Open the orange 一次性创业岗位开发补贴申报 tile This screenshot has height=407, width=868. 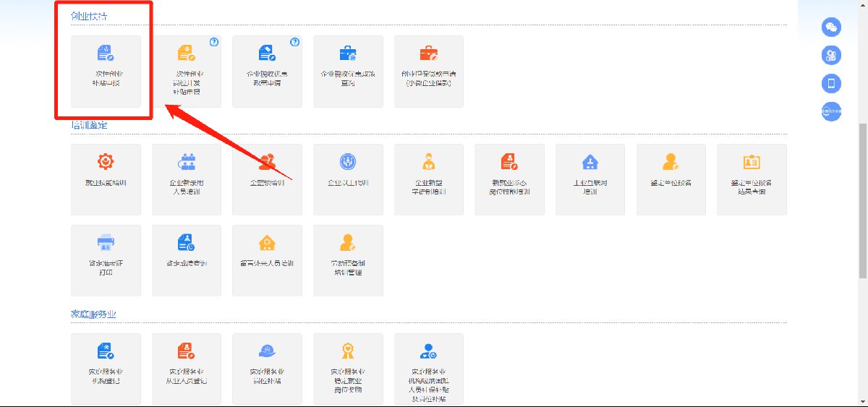[187, 71]
